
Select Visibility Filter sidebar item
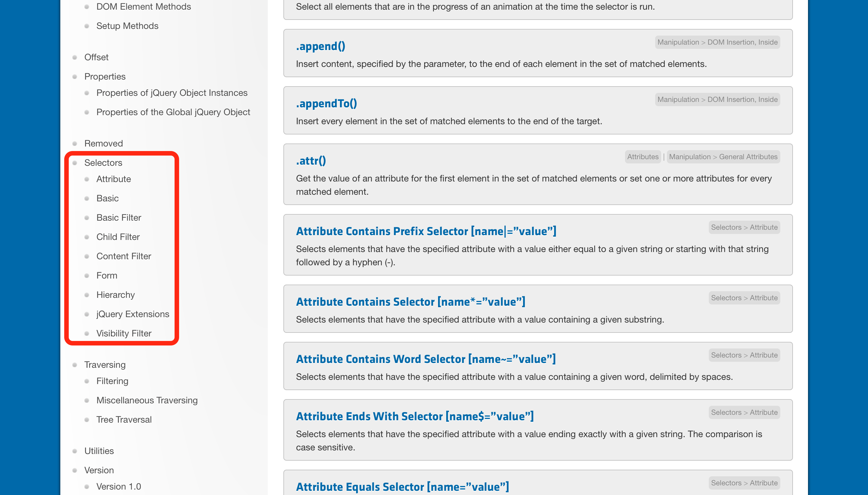(x=124, y=333)
